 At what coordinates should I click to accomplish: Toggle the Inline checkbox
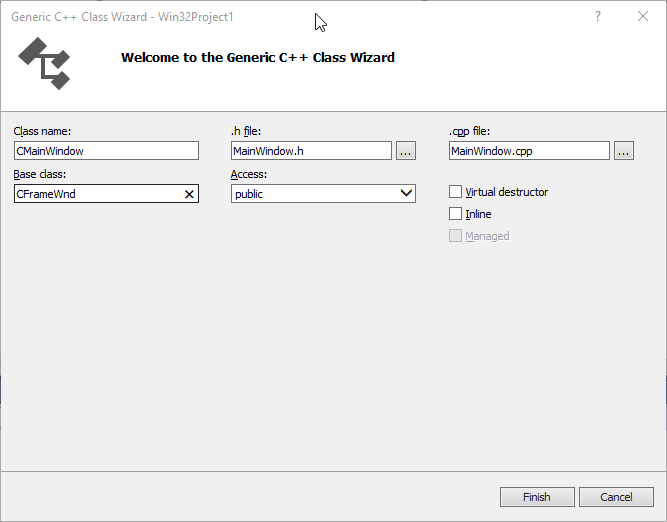click(x=455, y=214)
